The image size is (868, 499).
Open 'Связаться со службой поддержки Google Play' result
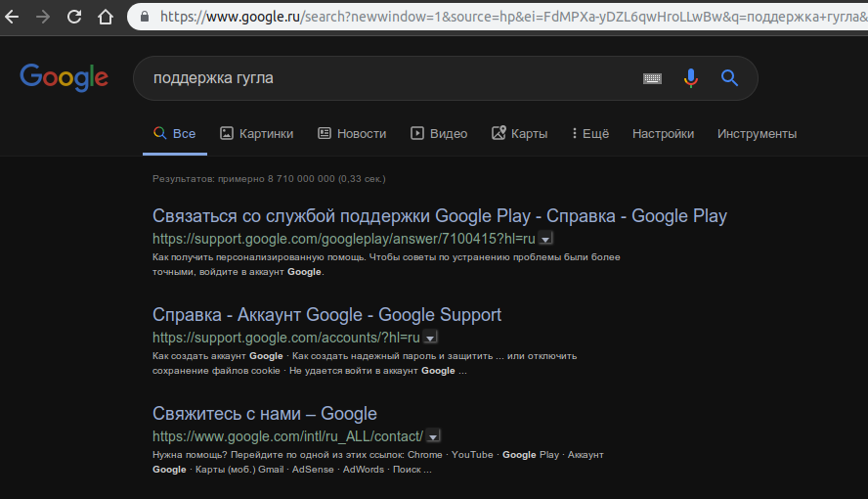point(440,216)
